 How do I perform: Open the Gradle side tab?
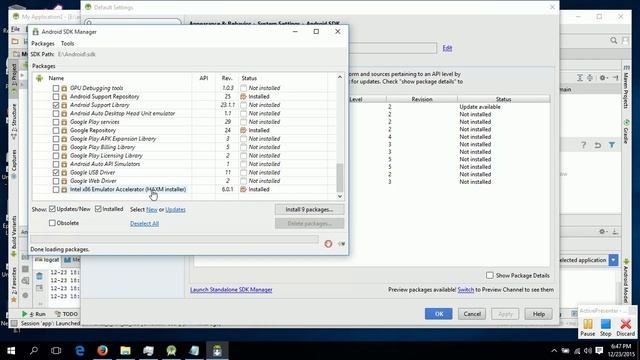[x=626, y=131]
